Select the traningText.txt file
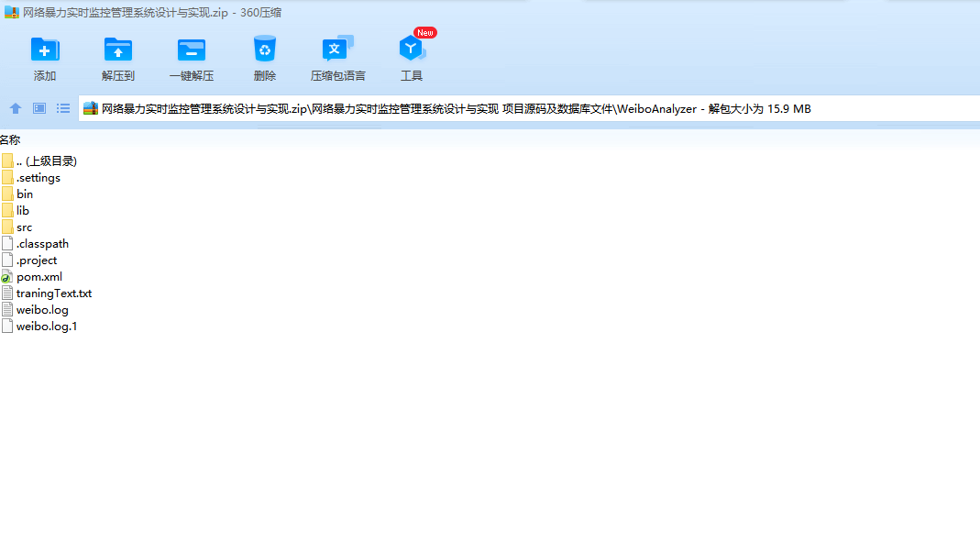Screen dimensions: 980x554 46,294
